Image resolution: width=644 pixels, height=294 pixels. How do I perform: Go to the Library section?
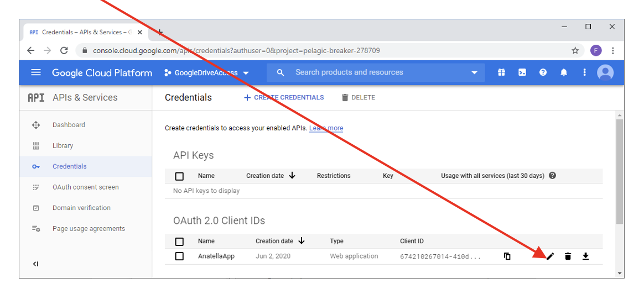(x=63, y=146)
